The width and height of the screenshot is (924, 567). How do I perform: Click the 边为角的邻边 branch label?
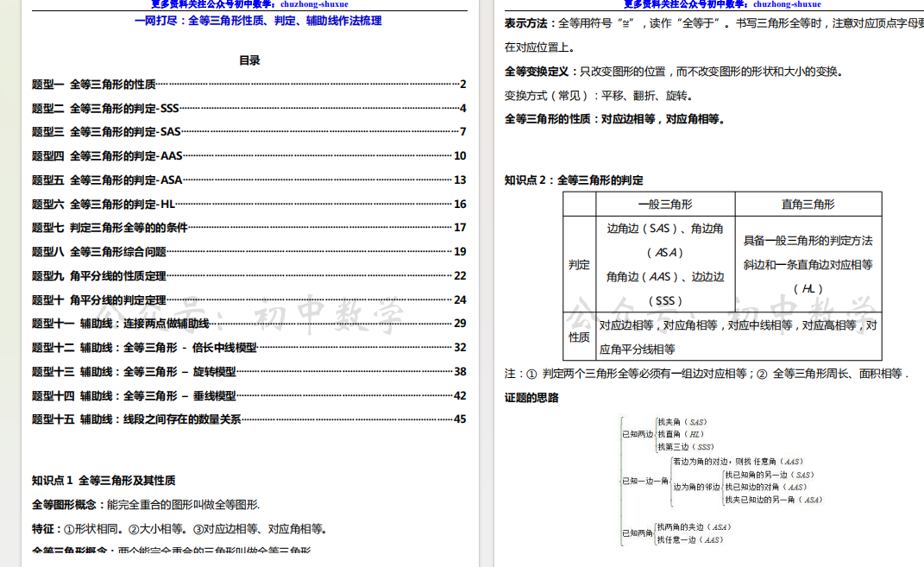click(x=696, y=488)
